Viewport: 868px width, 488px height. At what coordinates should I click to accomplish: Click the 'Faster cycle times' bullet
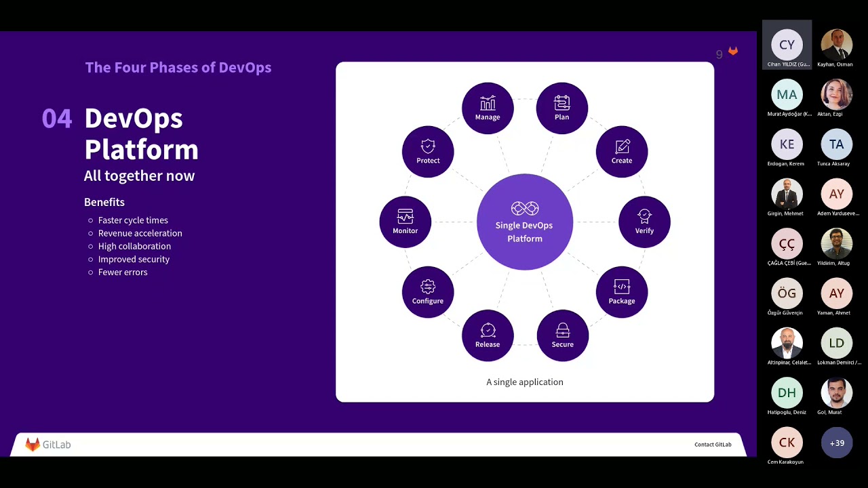[x=133, y=220]
